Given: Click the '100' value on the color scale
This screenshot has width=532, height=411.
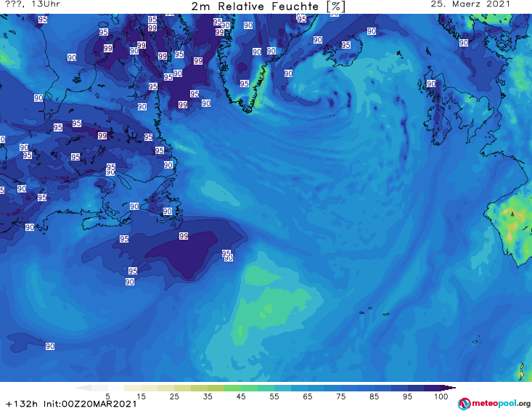Looking at the screenshot, I should tap(441, 396).
